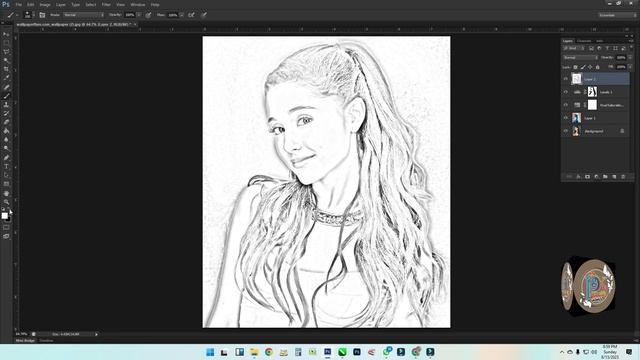The height and width of the screenshot is (360, 640).
Task: Create a new group button
Action: pyautogui.click(x=605, y=177)
